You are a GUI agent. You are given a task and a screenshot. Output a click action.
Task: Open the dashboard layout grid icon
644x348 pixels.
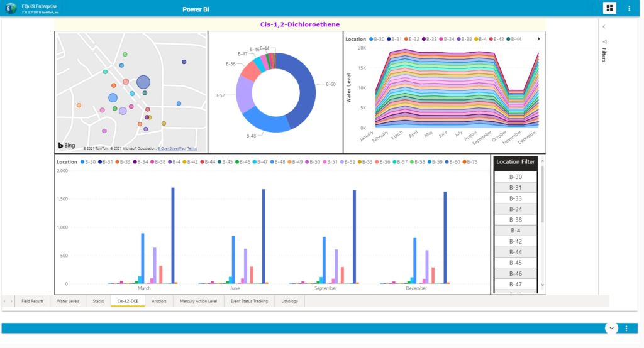coord(609,8)
